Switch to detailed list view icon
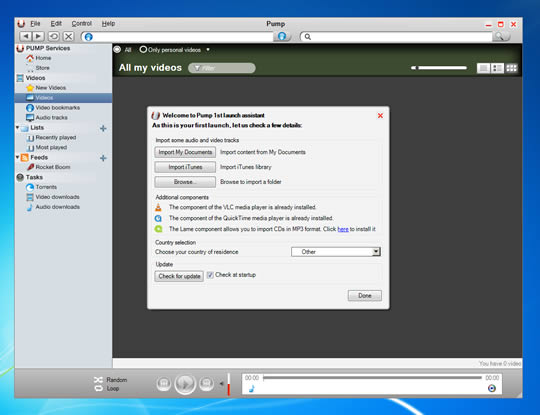The image size is (540, 415). pyautogui.click(x=497, y=68)
